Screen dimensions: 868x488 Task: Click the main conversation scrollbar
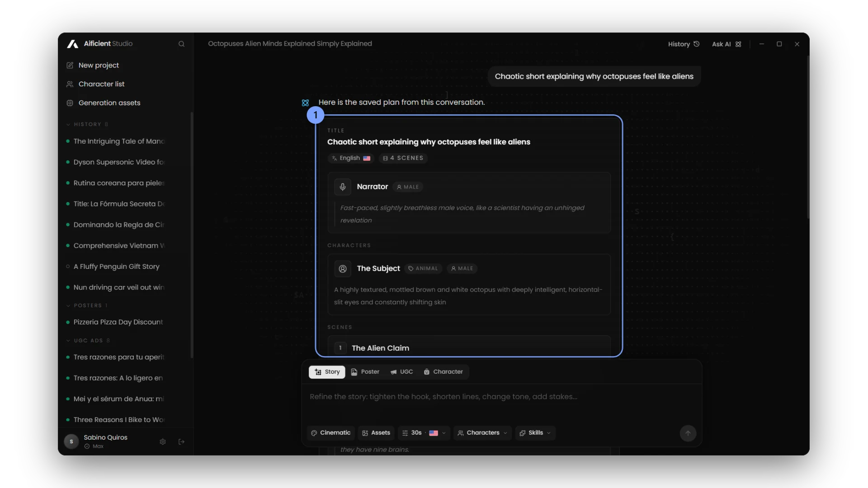click(808, 138)
